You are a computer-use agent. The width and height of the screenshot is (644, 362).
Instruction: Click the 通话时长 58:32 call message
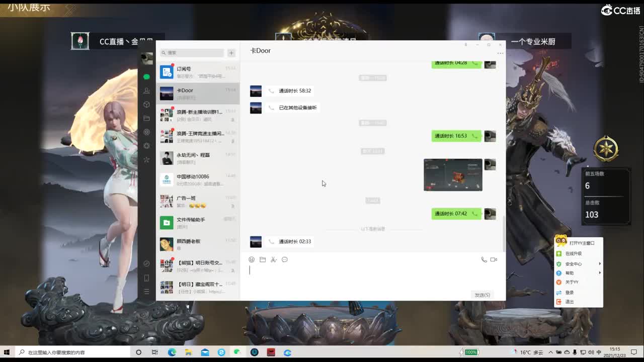click(x=290, y=91)
